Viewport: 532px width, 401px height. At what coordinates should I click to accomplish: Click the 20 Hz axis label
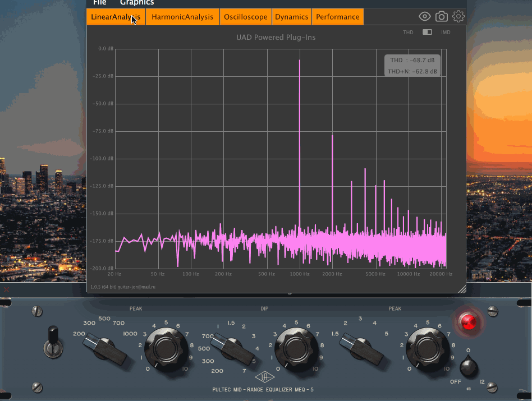(x=114, y=274)
